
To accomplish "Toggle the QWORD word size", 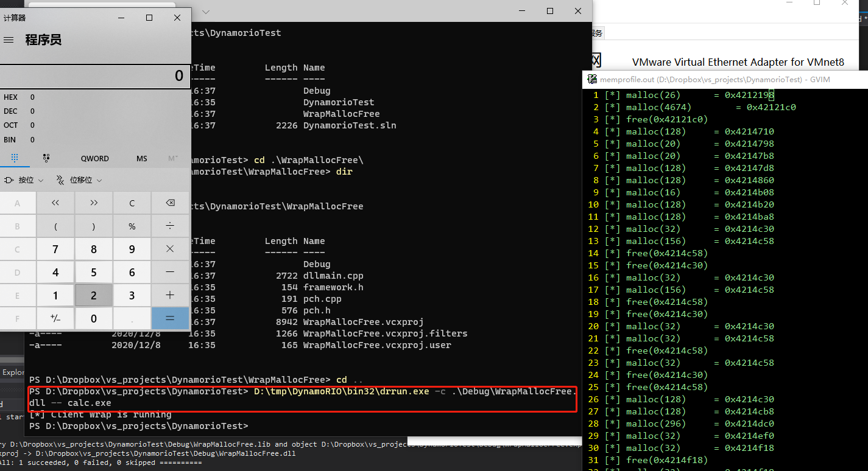I will coord(95,158).
